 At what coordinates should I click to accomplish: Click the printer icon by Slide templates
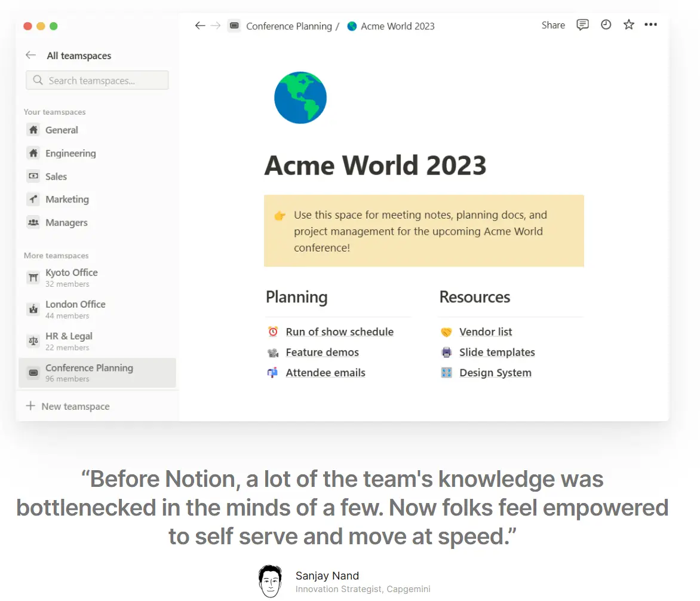446,352
